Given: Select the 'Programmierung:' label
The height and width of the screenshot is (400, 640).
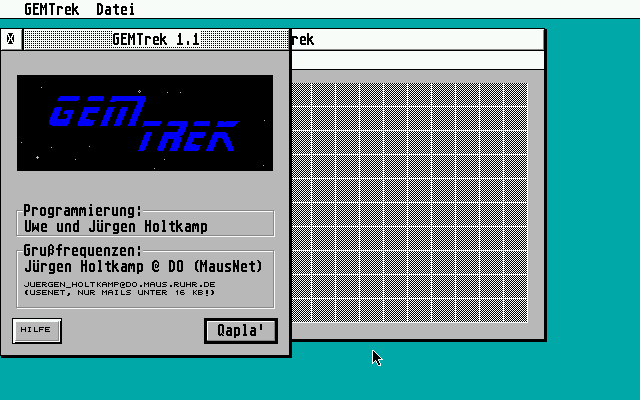Looking at the screenshot, I should click(x=82, y=211).
